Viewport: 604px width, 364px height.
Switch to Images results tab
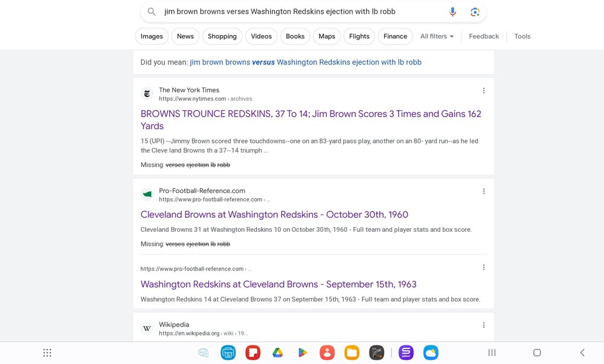tap(152, 36)
